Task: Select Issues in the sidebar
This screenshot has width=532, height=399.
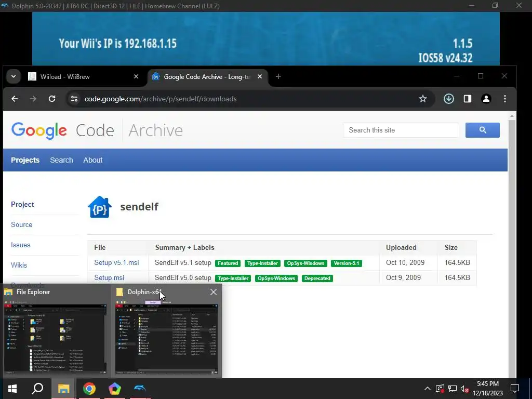Action: point(20,245)
